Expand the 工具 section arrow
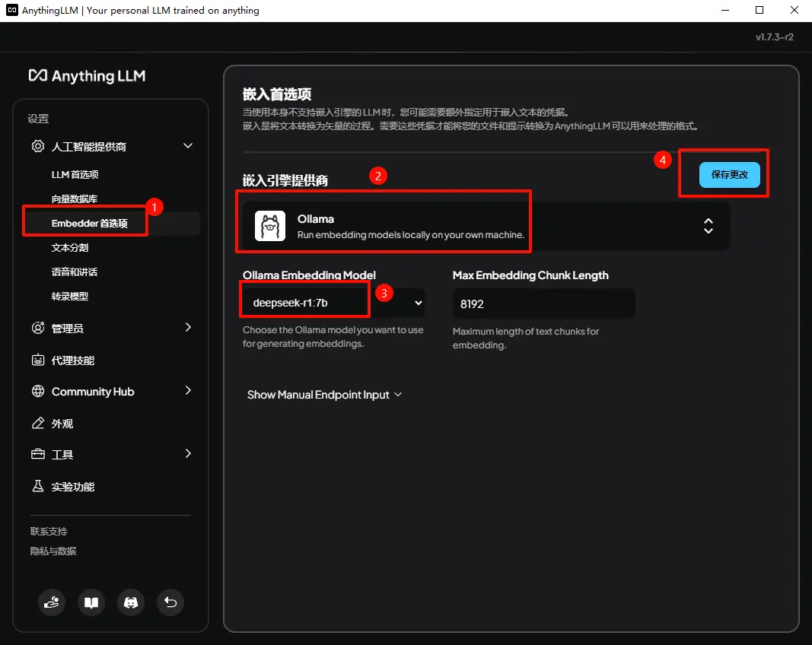Screen dimensions: 812x645 (188, 453)
